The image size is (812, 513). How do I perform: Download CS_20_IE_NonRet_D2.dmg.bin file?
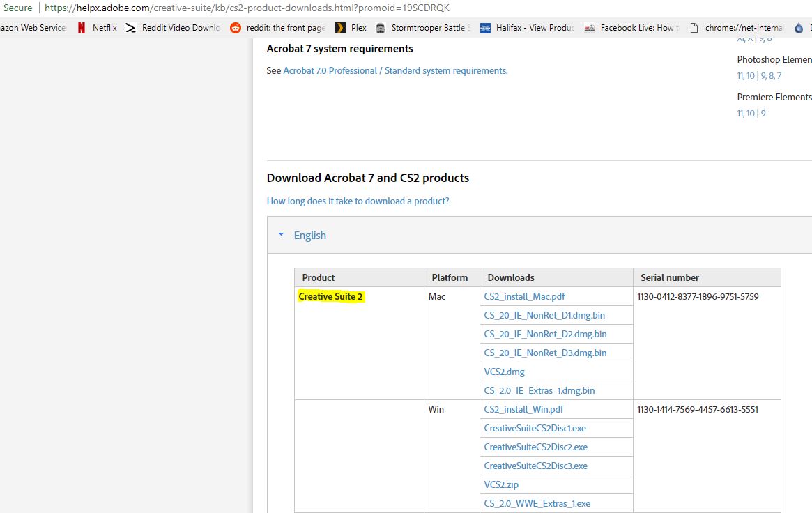[x=545, y=334]
